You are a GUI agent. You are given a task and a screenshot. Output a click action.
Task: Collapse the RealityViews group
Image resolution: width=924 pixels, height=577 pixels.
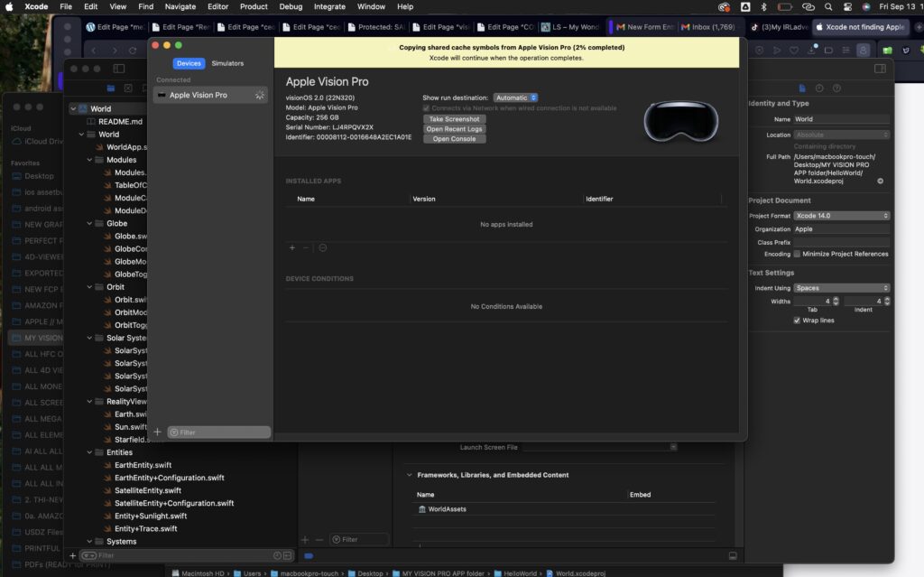pyautogui.click(x=89, y=402)
